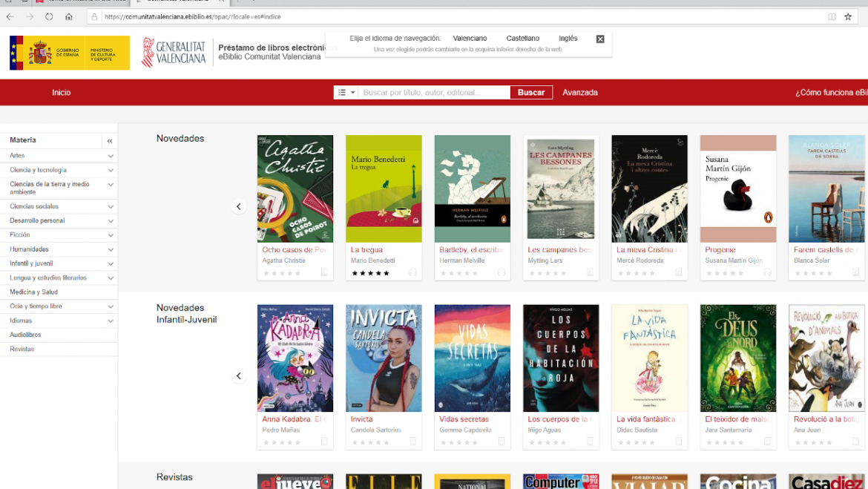
Task: Dismiss the language banner with the X icon
Action: click(x=599, y=39)
